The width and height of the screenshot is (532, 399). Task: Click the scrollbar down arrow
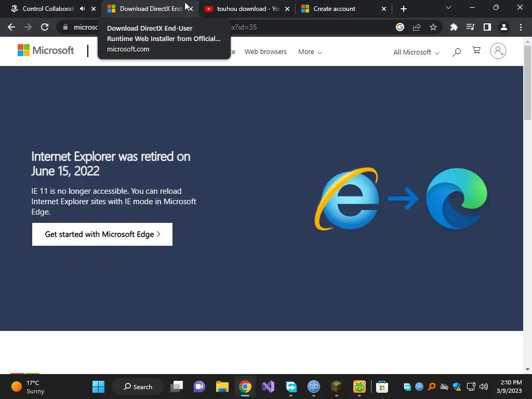tap(527, 369)
